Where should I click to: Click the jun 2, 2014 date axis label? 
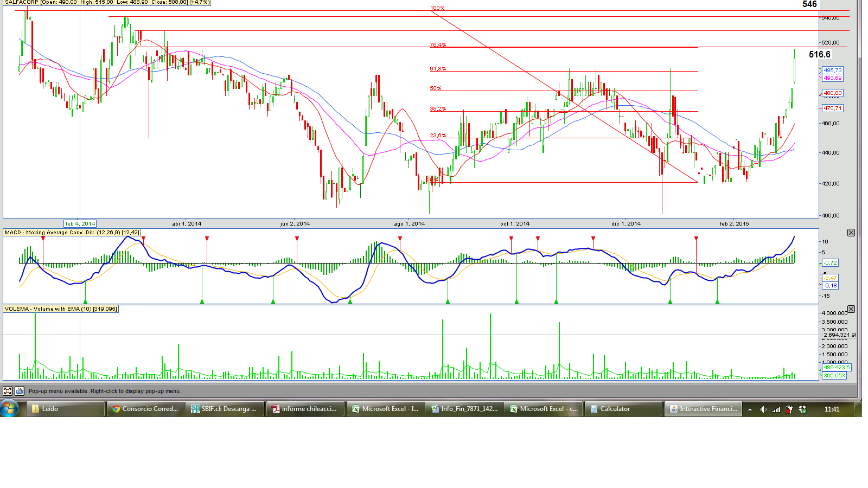pos(295,223)
